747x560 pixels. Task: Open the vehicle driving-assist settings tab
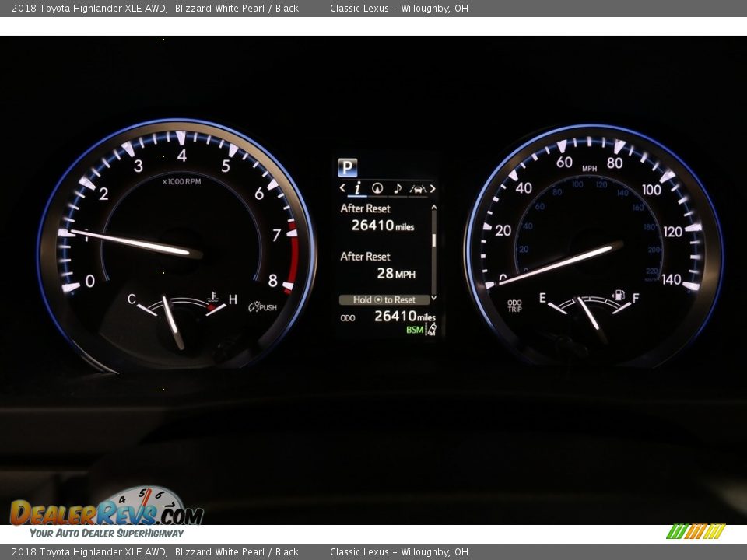[x=418, y=188]
